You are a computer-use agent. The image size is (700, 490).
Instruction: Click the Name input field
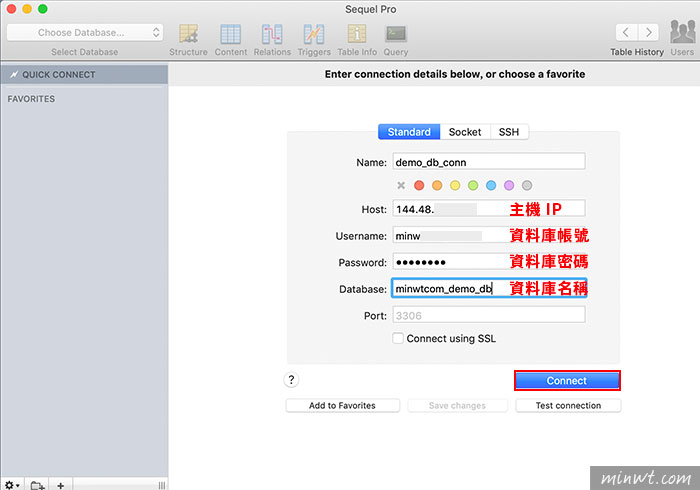(489, 162)
